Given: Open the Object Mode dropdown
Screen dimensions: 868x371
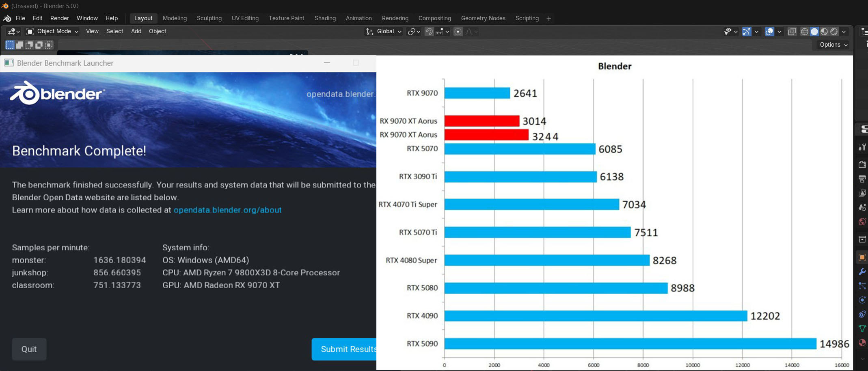Looking at the screenshot, I should pyautogui.click(x=52, y=31).
